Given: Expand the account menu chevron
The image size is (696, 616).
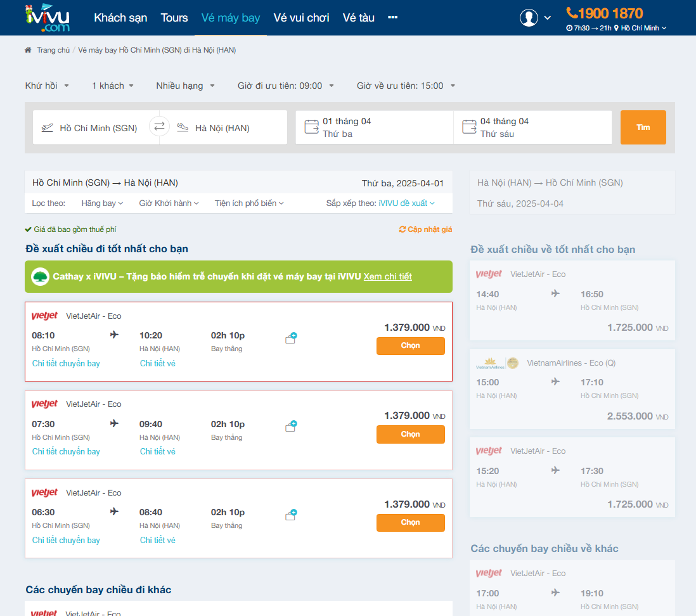Looking at the screenshot, I should tap(547, 18).
